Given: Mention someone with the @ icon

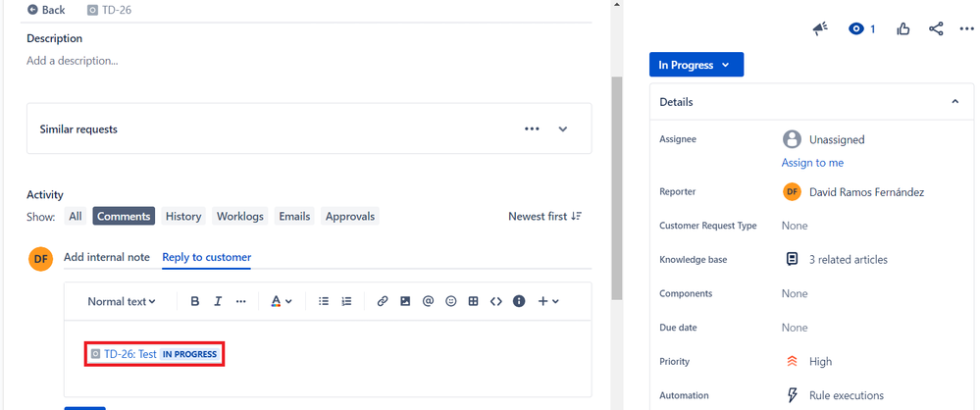Looking at the screenshot, I should 428,302.
